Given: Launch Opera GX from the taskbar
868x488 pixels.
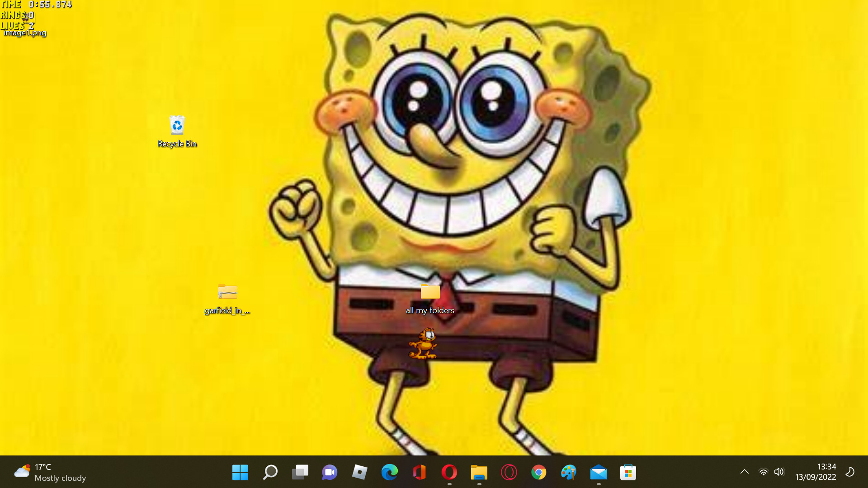Looking at the screenshot, I should (509, 473).
